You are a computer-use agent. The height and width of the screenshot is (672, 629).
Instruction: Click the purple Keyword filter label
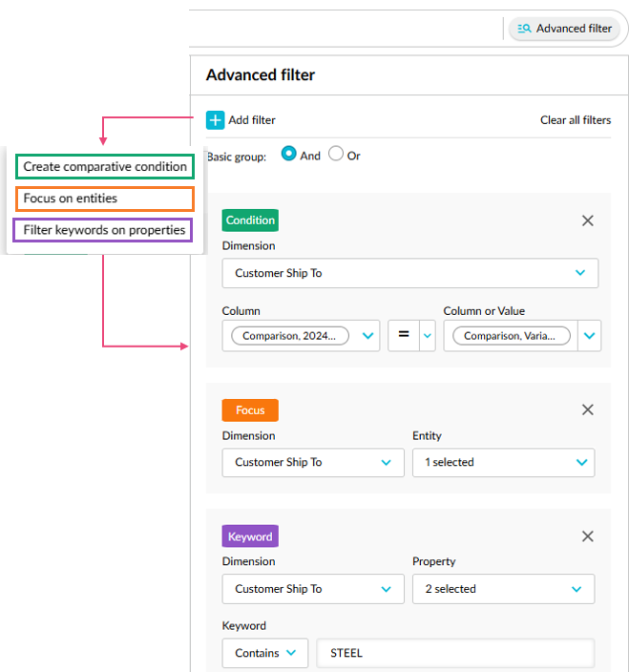coord(250,536)
